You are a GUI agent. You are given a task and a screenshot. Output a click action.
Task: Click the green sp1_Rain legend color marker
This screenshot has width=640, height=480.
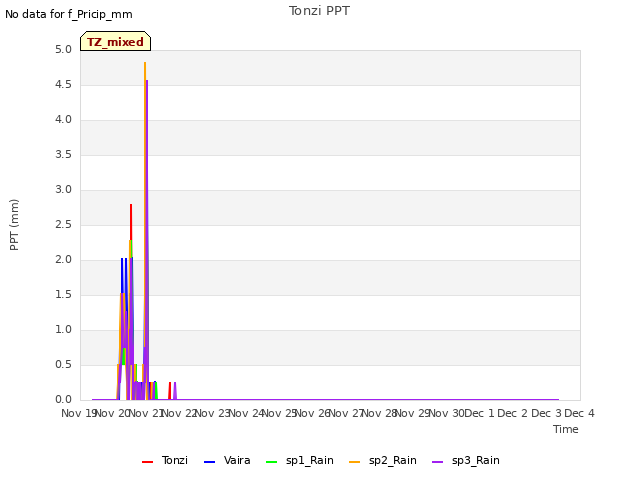pyautogui.click(x=271, y=462)
